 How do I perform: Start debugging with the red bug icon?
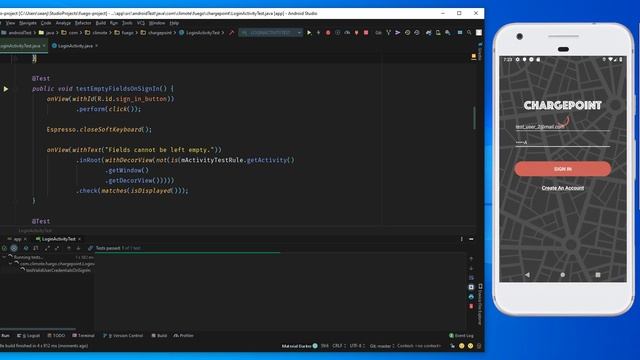point(328,33)
